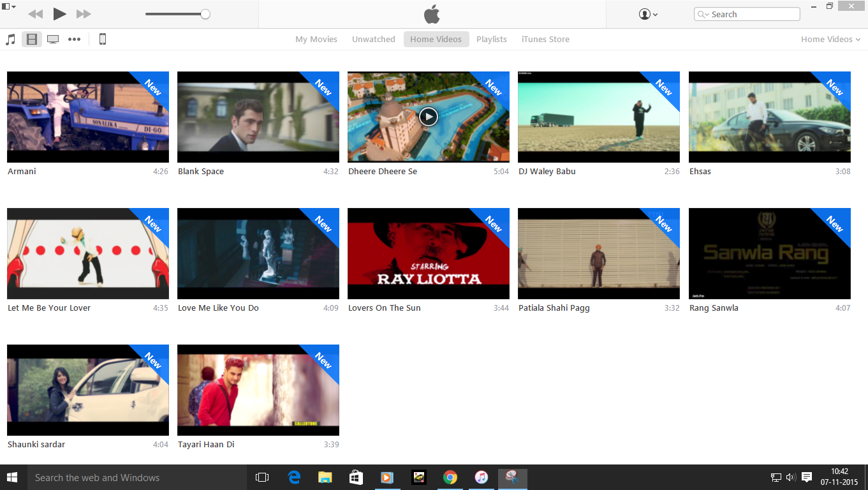
Task: Open File Explorer from the taskbar
Action: pyautogui.click(x=325, y=477)
